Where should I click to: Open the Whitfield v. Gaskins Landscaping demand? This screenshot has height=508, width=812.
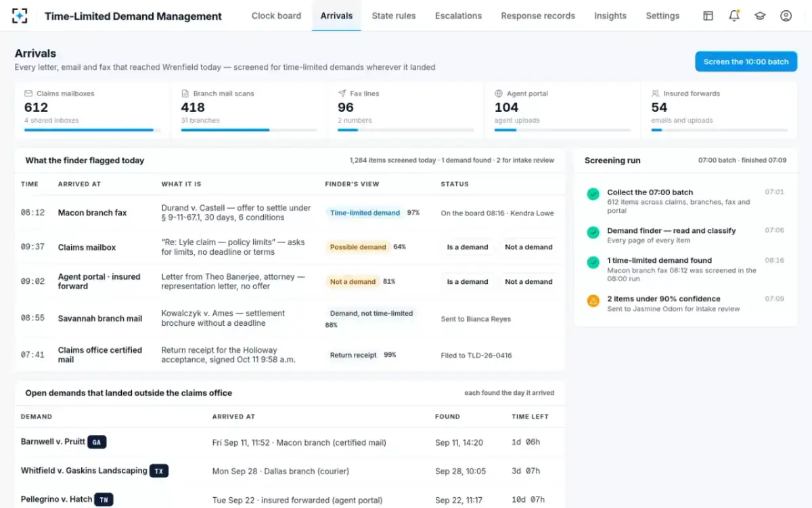(x=84, y=471)
